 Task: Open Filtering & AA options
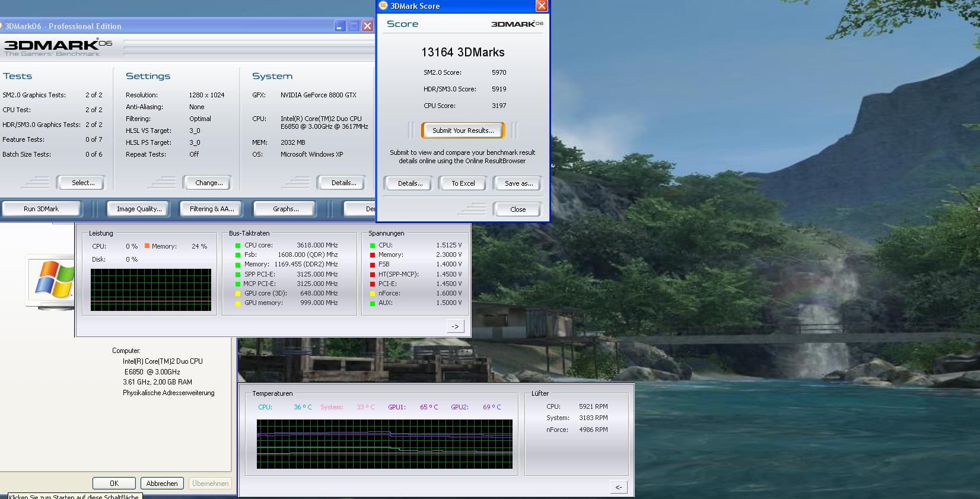212,209
